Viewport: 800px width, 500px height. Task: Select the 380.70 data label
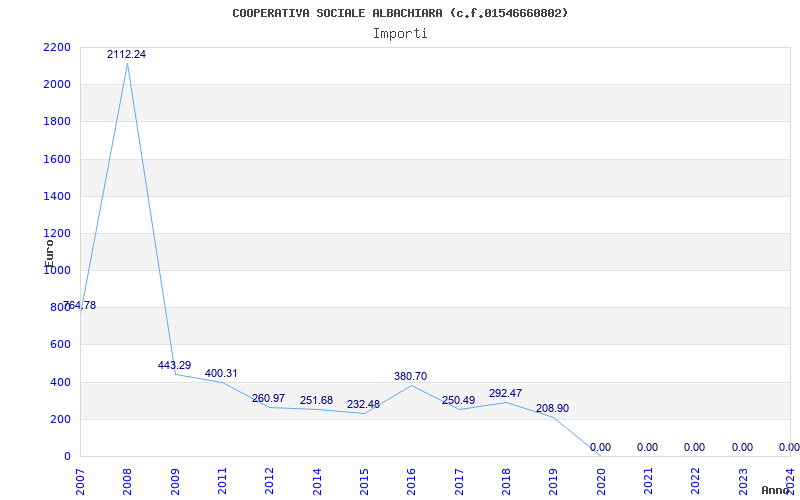coord(410,377)
